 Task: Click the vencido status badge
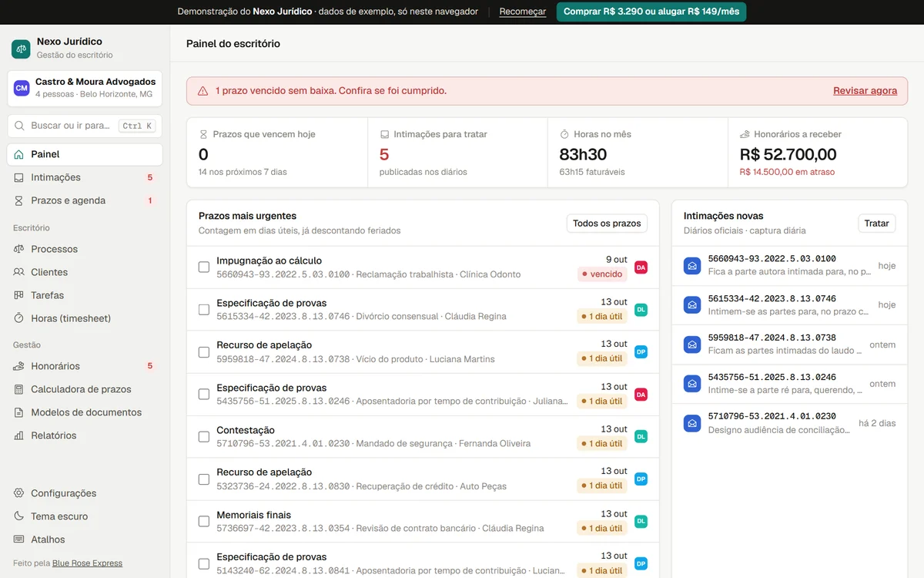602,274
